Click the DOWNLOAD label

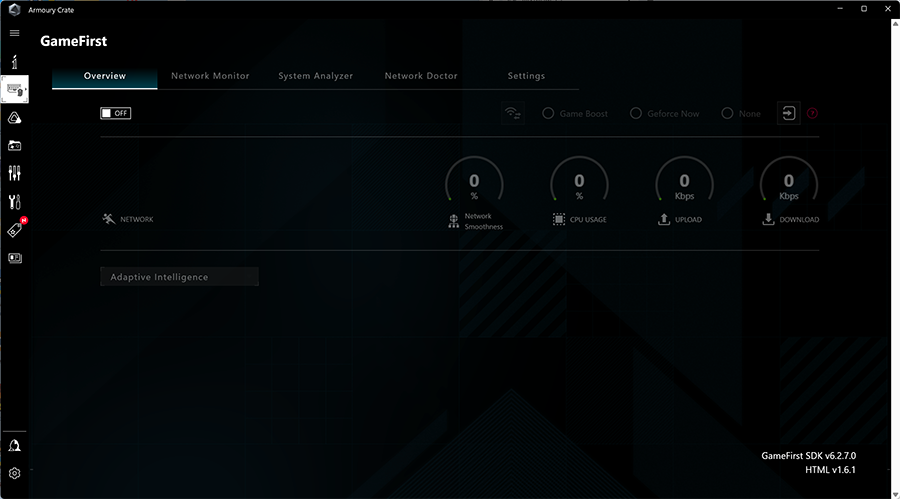click(799, 219)
